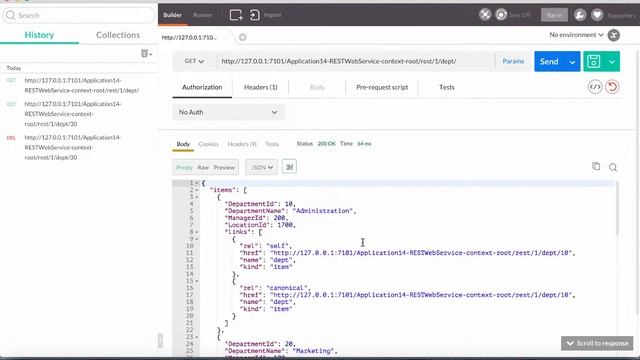Open the GET method dropdown
The width and height of the screenshot is (640, 360).
194,61
